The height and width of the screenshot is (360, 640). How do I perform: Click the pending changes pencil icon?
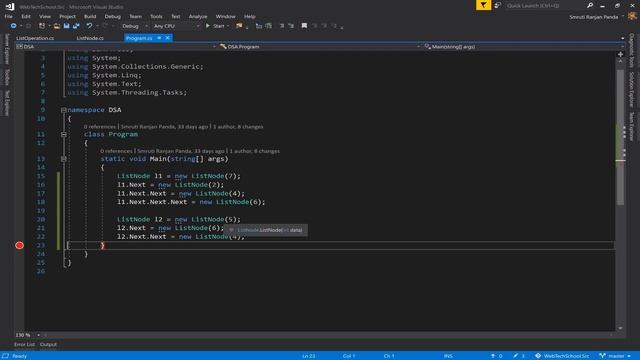pyautogui.click(x=516, y=356)
